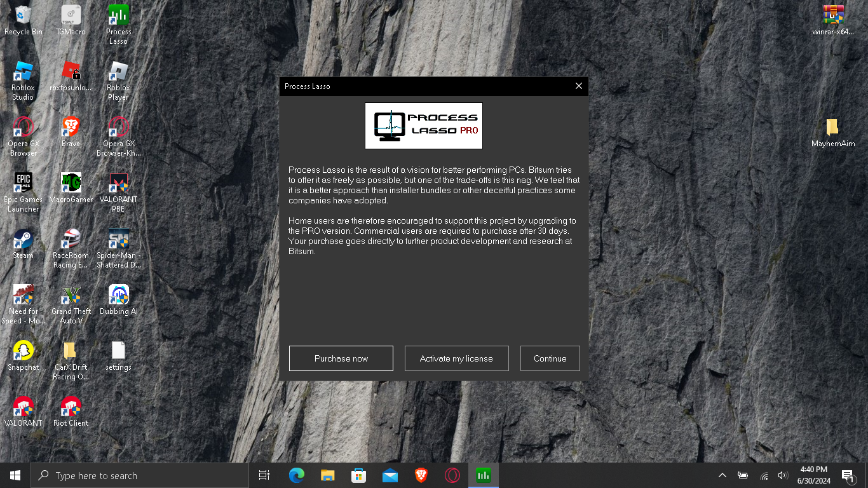The width and height of the screenshot is (868, 488).
Task: Select the Steam desktop shortcut
Action: 24,244
